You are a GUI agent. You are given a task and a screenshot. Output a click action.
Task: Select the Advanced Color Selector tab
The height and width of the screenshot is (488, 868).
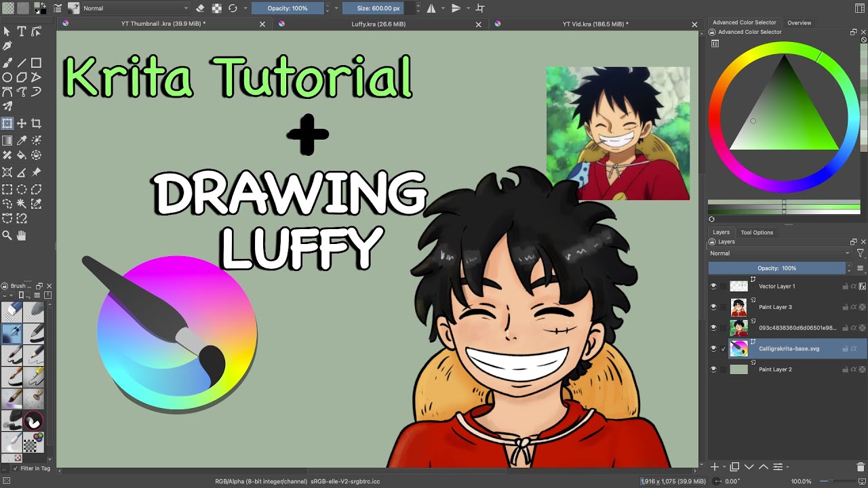click(745, 23)
